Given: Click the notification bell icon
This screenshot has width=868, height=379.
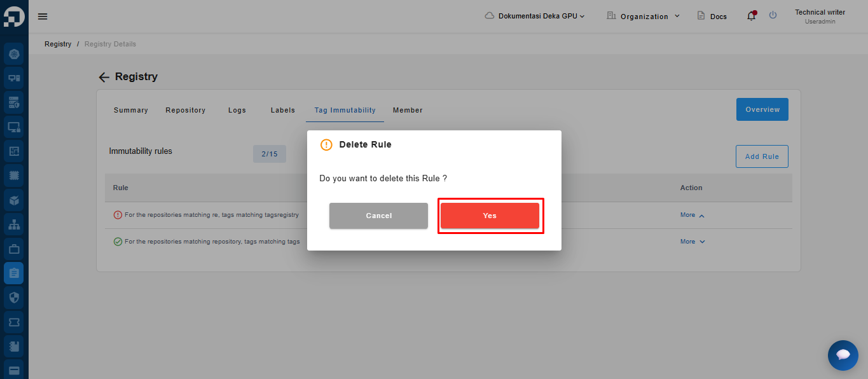Looking at the screenshot, I should [752, 16].
